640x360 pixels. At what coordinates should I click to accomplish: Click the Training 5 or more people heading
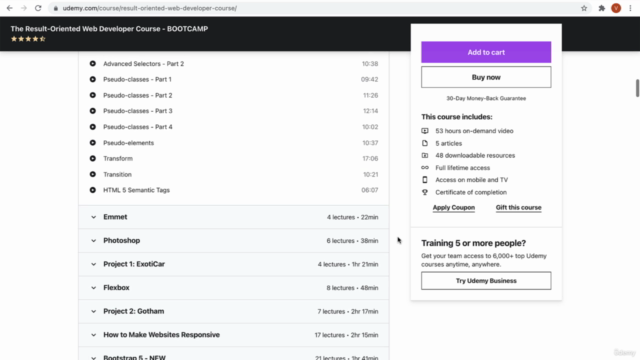coord(473,243)
